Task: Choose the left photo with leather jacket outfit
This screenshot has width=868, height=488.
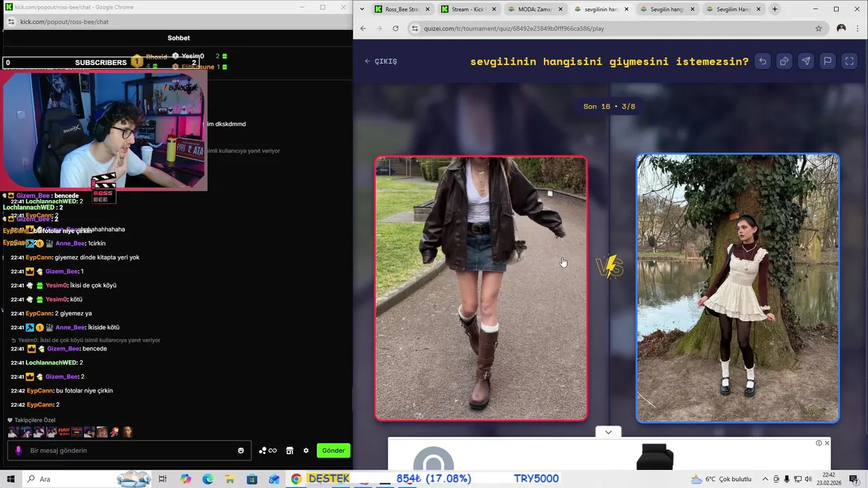Action: (481, 289)
